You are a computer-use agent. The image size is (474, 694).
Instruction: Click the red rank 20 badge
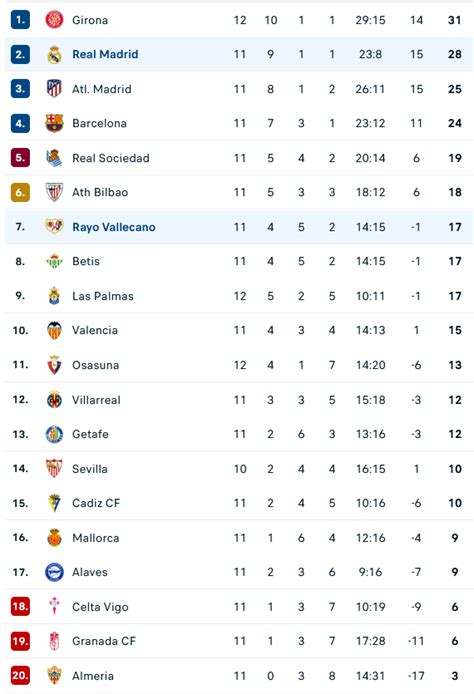point(20,675)
